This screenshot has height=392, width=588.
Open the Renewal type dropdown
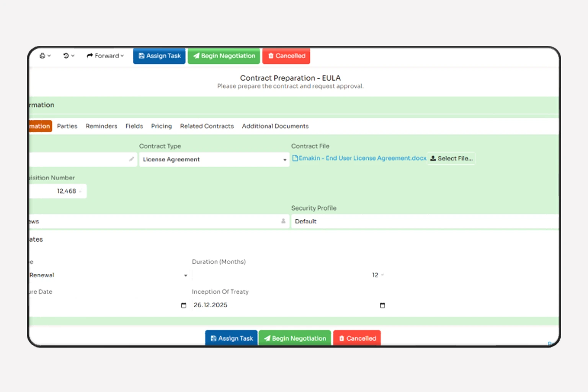[x=109, y=275]
